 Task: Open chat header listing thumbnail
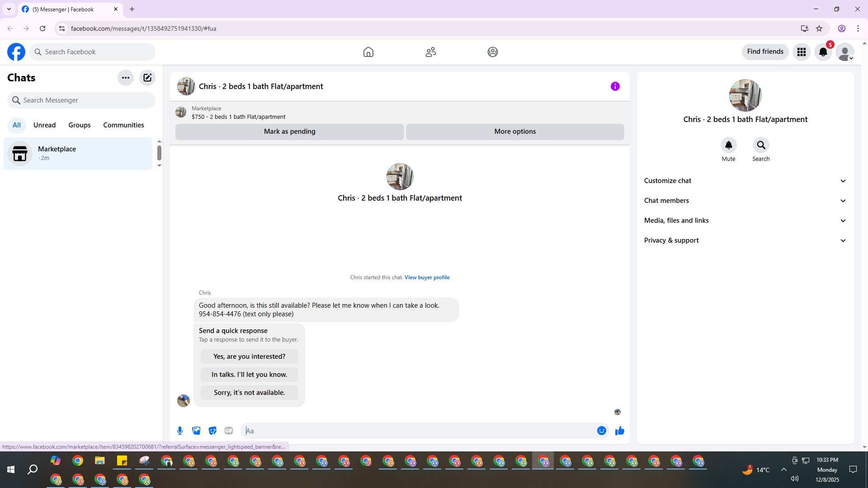point(186,86)
